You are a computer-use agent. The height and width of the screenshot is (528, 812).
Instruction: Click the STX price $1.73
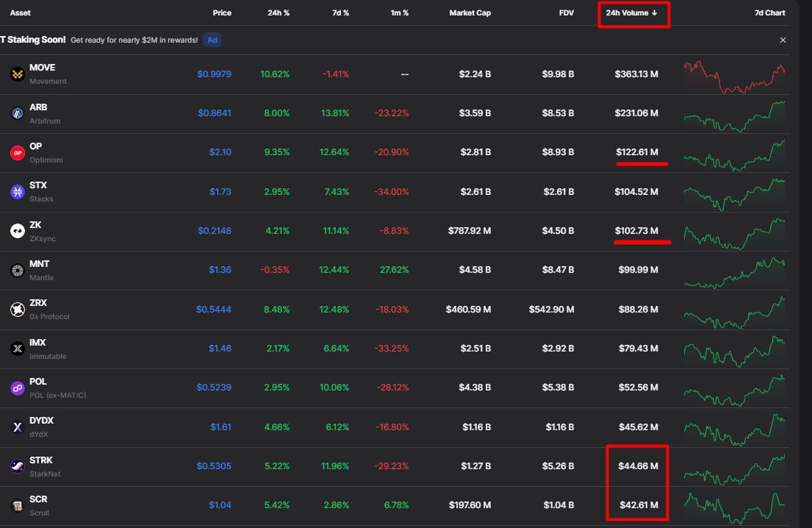click(220, 192)
